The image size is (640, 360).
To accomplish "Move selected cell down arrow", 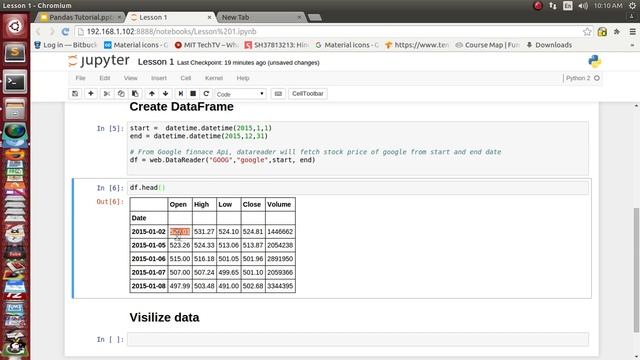I will pos(165,93).
